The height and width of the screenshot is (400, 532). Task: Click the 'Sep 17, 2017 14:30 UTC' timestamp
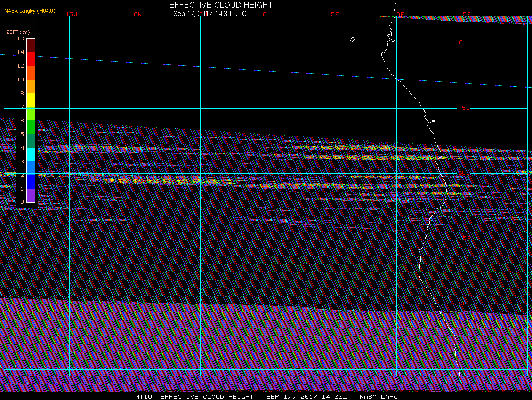click(x=210, y=14)
